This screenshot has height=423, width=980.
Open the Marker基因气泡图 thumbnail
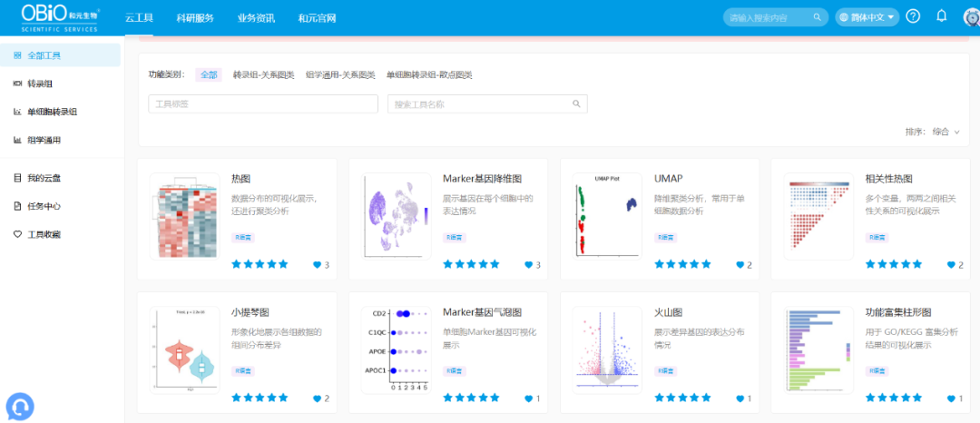click(x=397, y=349)
